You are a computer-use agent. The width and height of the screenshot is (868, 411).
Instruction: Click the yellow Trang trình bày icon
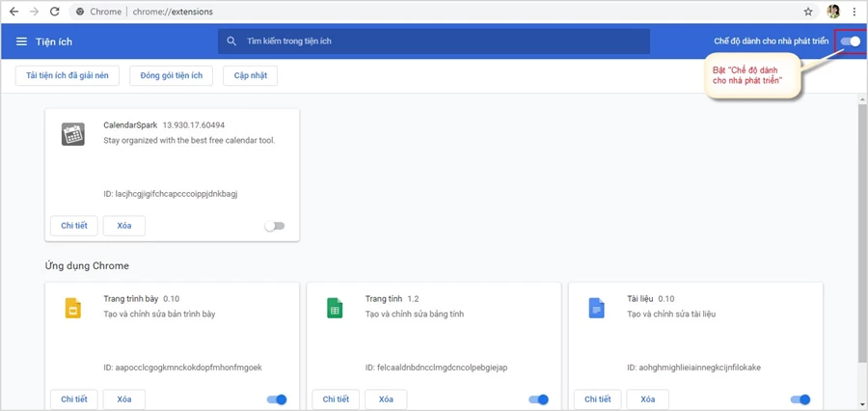pyautogui.click(x=73, y=308)
